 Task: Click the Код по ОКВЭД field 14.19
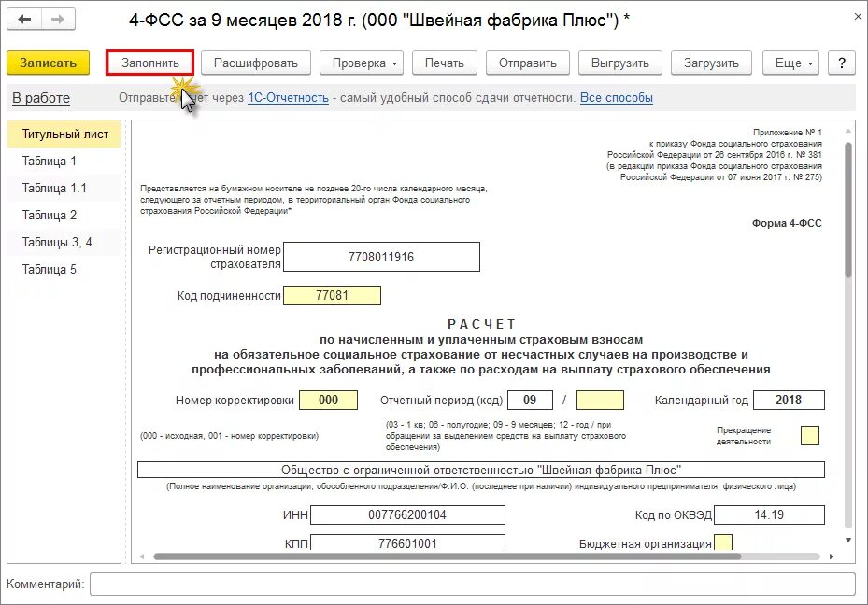770,514
